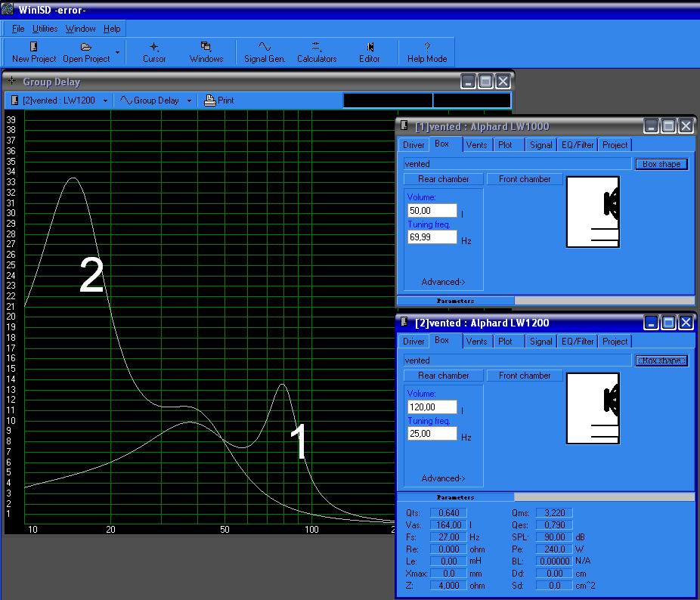
Task: Switch to EQ/Filter tab in LW1200 window
Action: coord(578,342)
